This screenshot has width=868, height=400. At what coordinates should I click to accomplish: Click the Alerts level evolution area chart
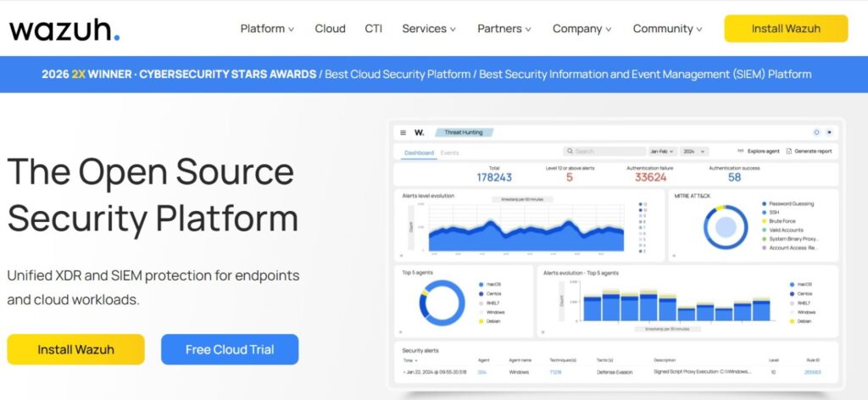[x=526, y=236]
